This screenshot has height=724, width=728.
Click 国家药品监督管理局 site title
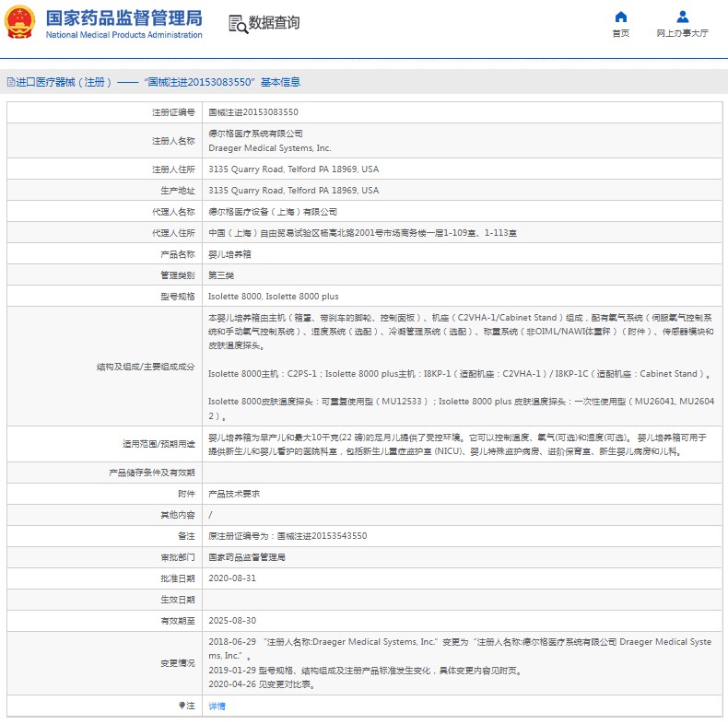click(x=124, y=18)
